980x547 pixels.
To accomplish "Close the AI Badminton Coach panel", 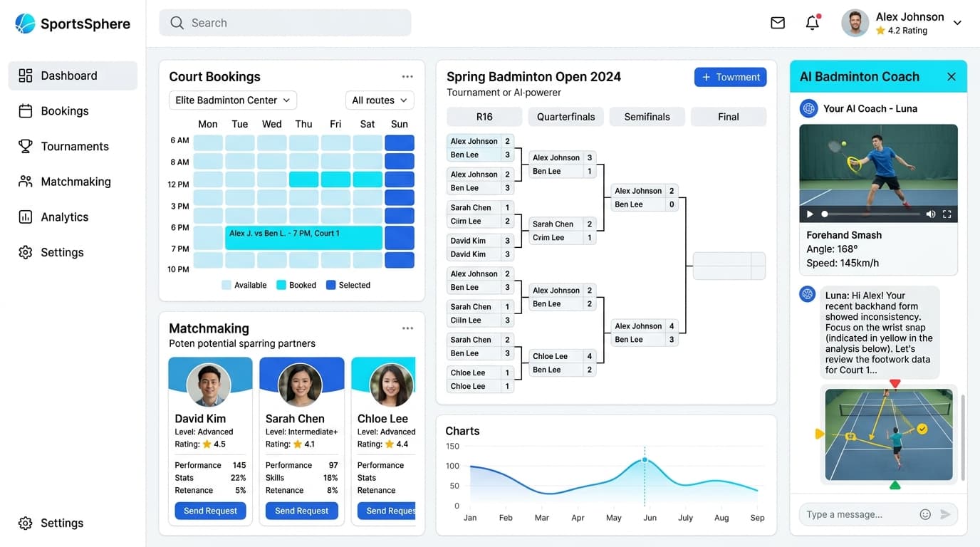I will click(952, 77).
